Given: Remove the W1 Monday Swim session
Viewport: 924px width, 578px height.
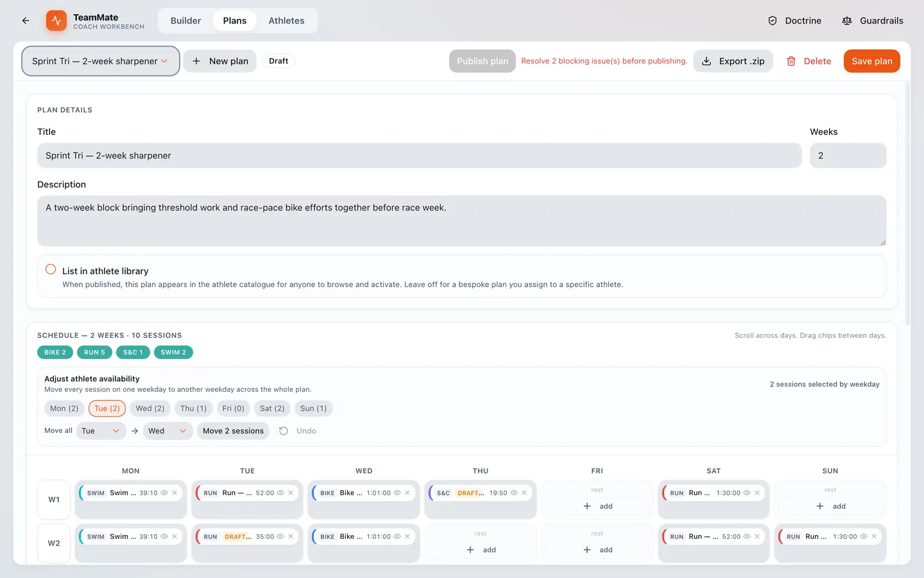Looking at the screenshot, I should pos(175,493).
